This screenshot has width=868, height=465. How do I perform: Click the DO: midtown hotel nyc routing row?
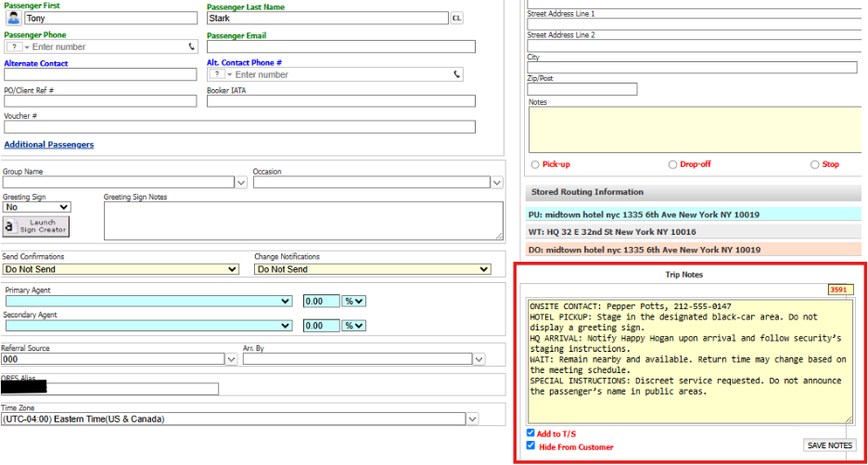[694, 250]
